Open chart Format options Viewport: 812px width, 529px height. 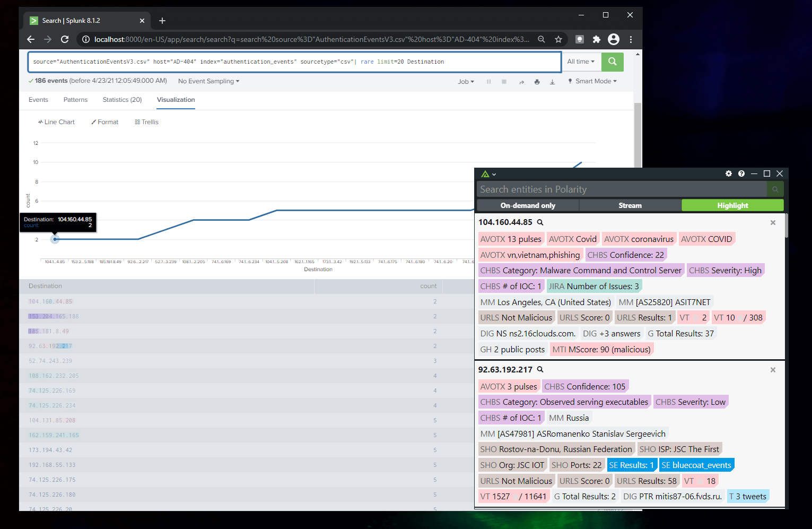click(x=105, y=122)
